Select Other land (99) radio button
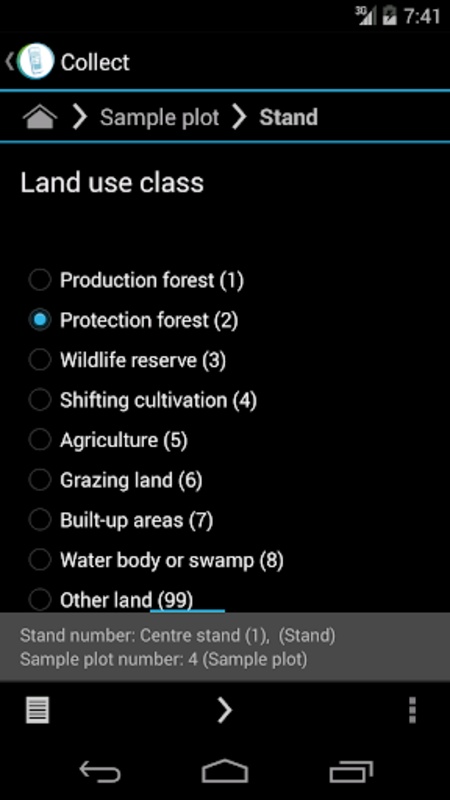The width and height of the screenshot is (450, 800). pos(111,599)
